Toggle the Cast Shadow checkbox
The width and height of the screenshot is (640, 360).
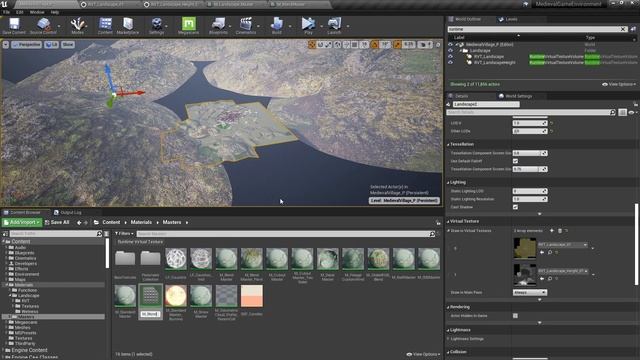click(x=515, y=207)
